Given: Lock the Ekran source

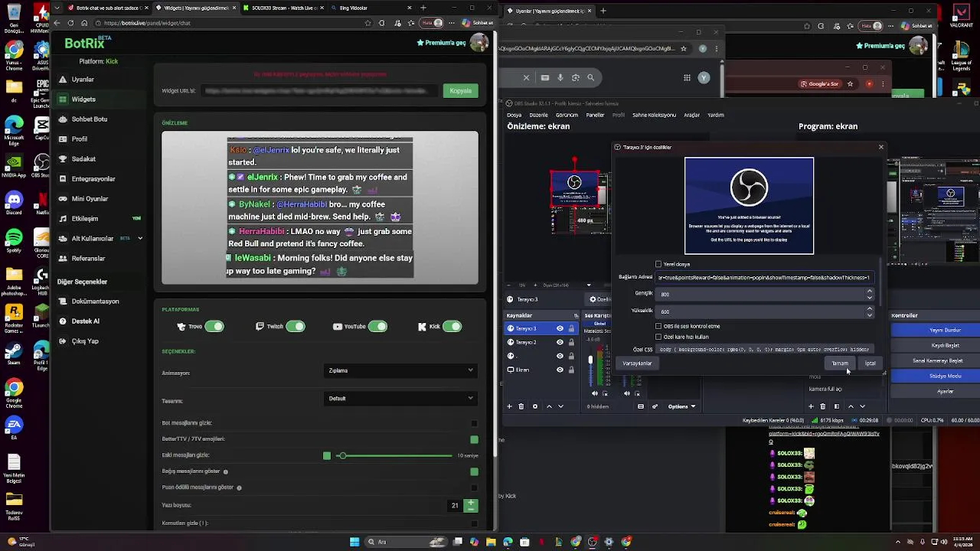Looking at the screenshot, I should click(571, 370).
